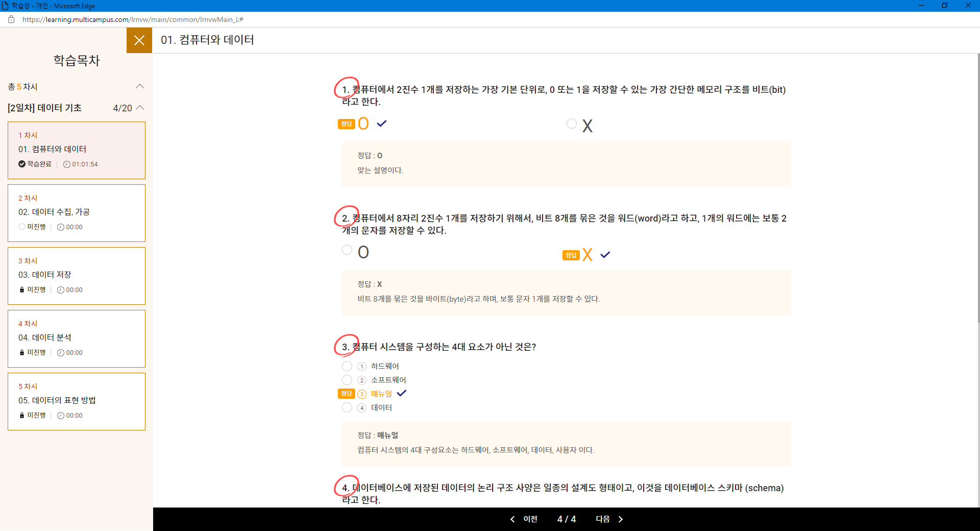Click the question 4 text about schema

563,494
